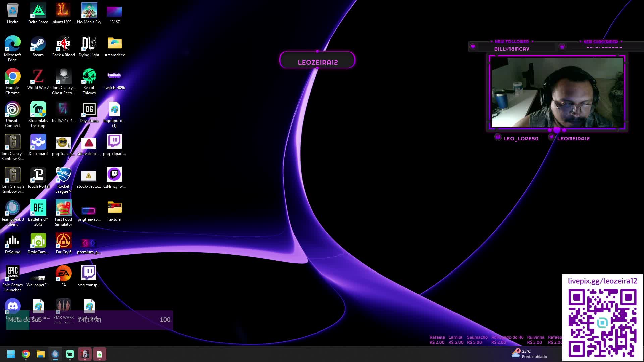Select the niyazz1309... file icon
The image size is (644, 362).
(x=63, y=14)
